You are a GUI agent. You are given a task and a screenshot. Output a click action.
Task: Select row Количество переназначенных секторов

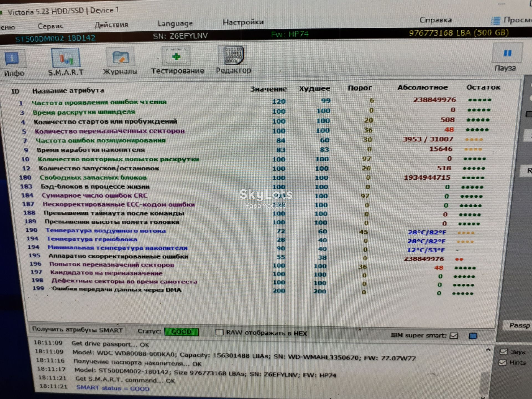point(255,131)
